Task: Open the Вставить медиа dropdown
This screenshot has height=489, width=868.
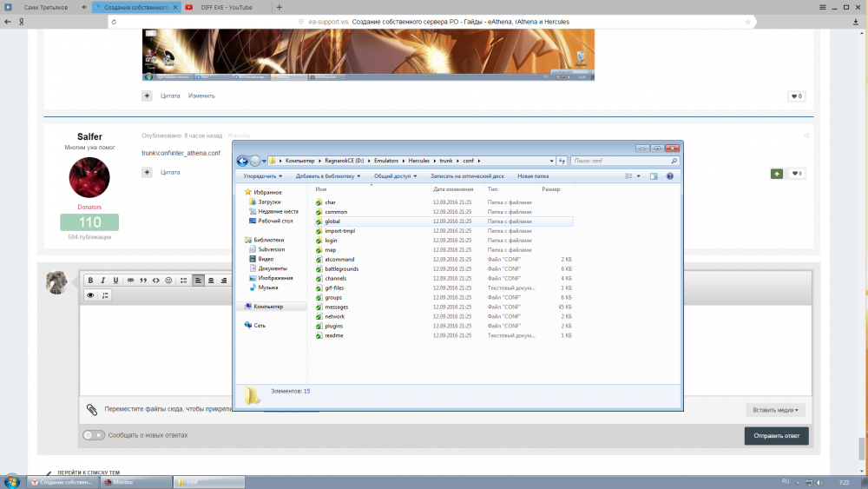Action: pos(775,410)
